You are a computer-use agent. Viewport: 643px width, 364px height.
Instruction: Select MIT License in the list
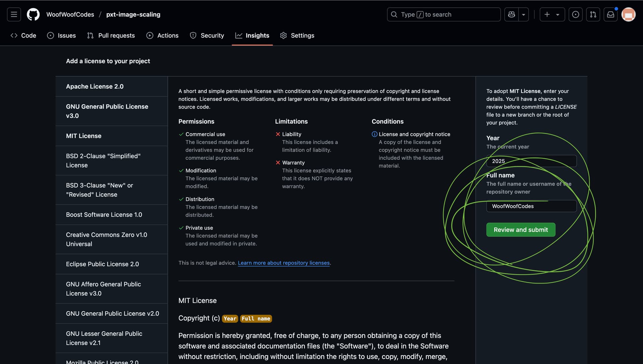click(112, 136)
